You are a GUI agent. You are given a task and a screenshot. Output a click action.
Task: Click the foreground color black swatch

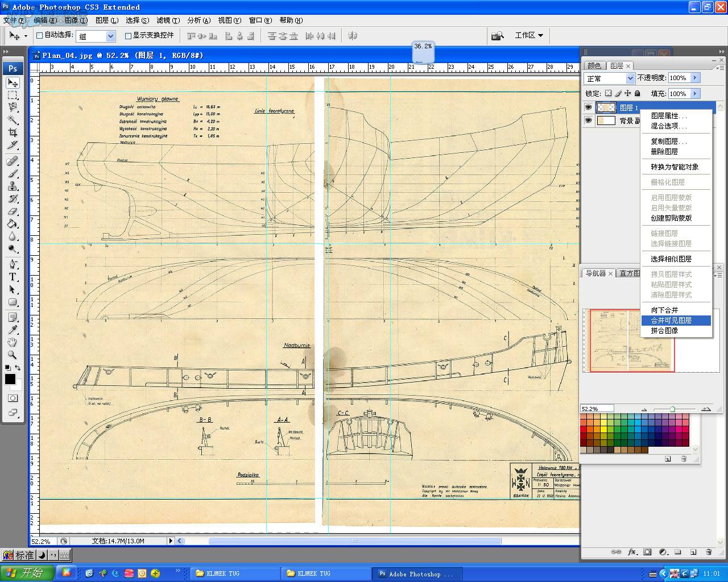click(x=10, y=379)
